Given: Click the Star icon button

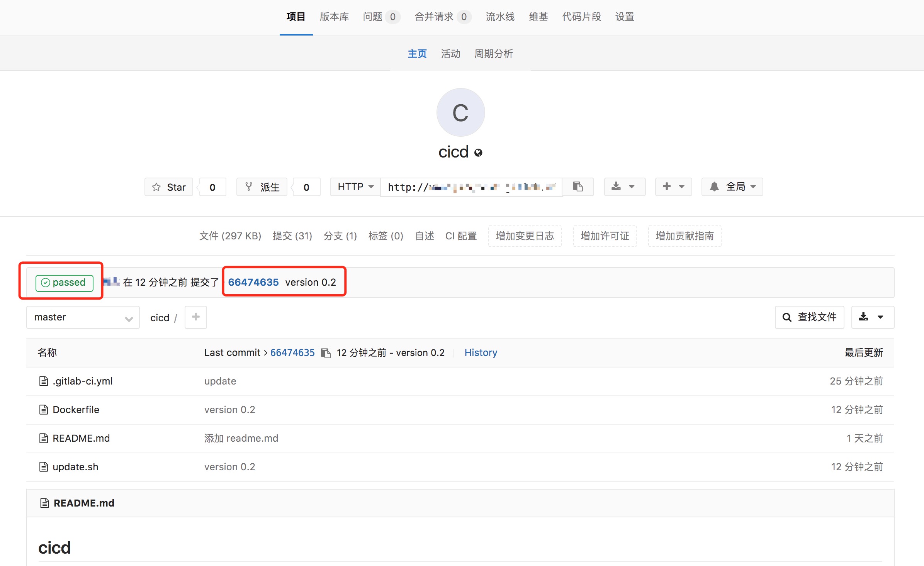Looking at the screenshot, I should [169, 187].
